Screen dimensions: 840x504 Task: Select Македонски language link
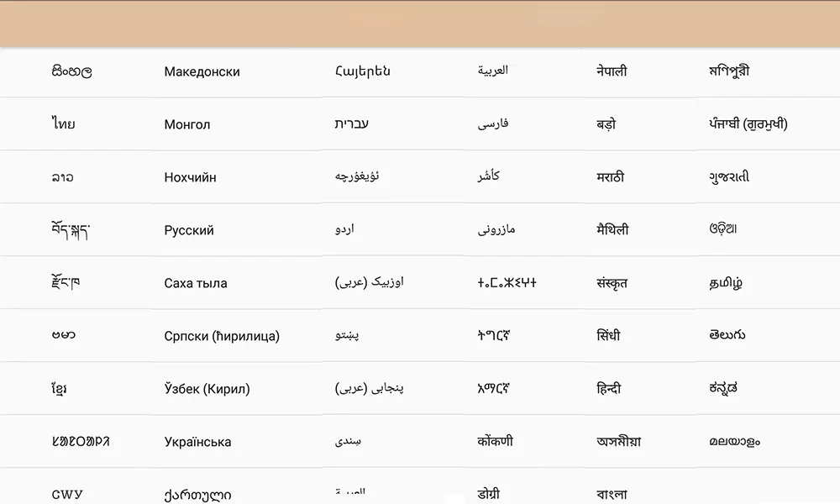(x=202, y=71)
